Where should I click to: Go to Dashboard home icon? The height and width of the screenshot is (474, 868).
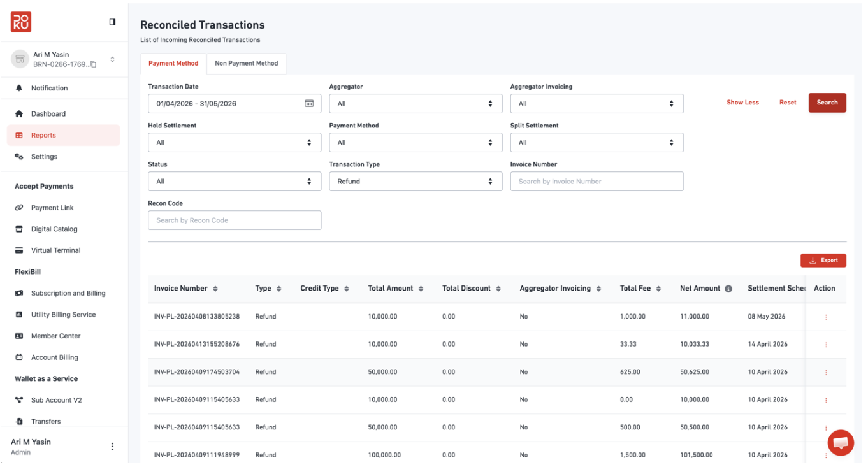coord(19,114)
